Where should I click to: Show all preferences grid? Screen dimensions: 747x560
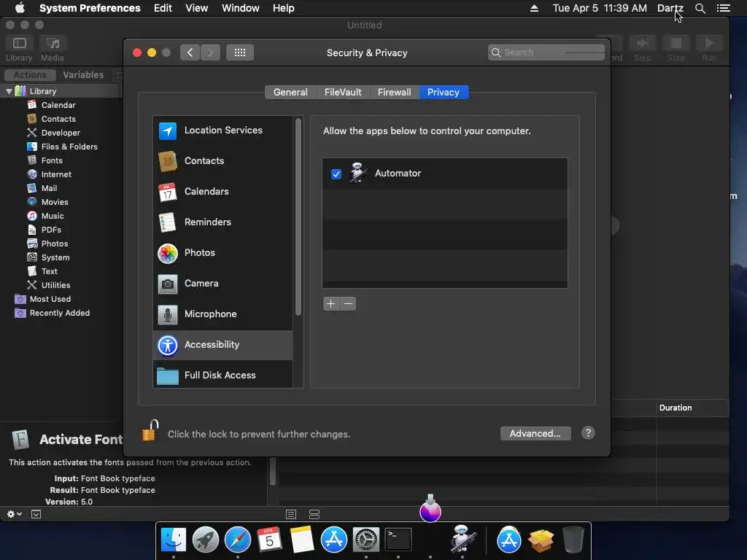tap(239, 52)
